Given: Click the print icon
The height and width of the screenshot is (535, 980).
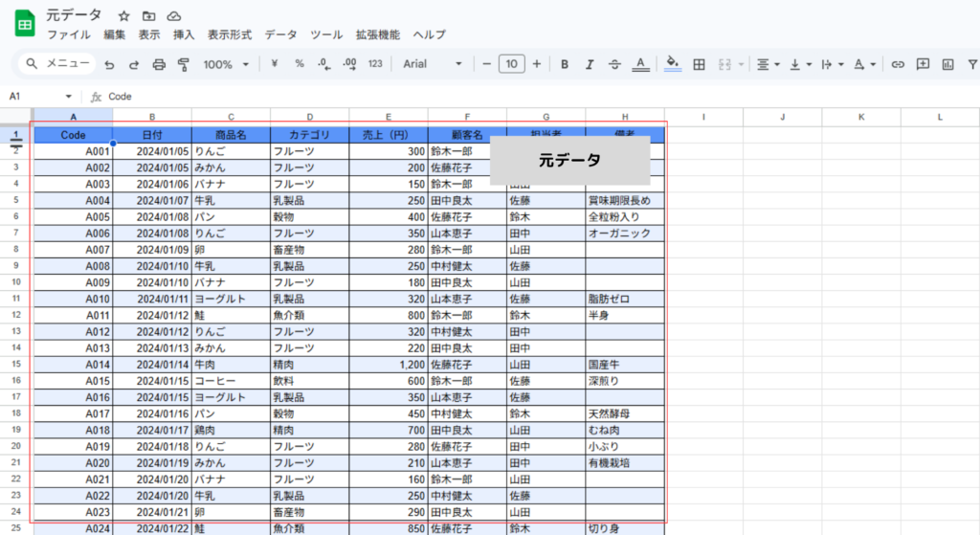Looking at the screenshot, I should [159, 64].
